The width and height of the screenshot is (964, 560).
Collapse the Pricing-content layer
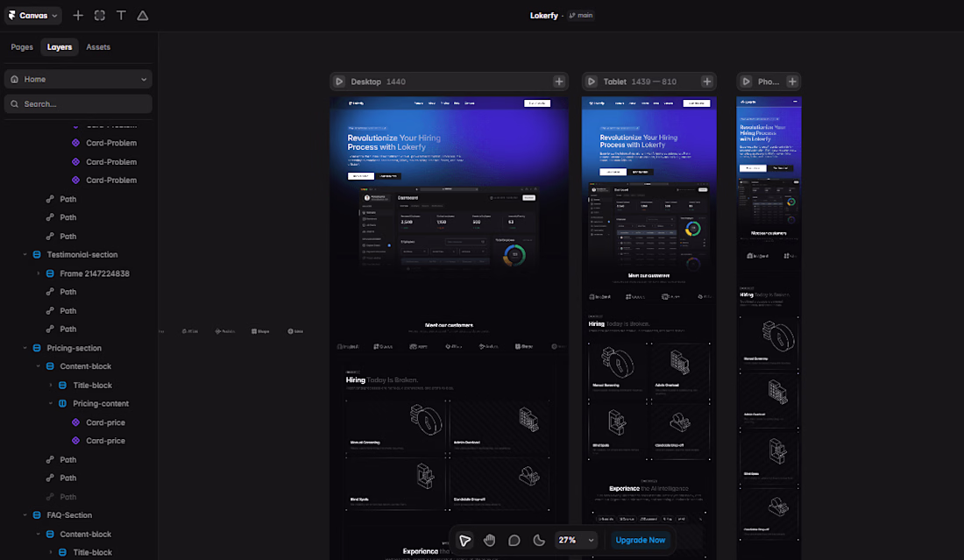(x=51, y=404)
